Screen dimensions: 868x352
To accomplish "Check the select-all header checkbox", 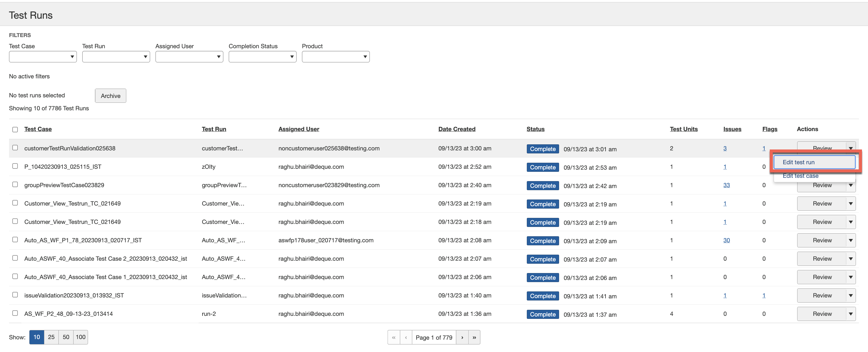I will point(15,129).
